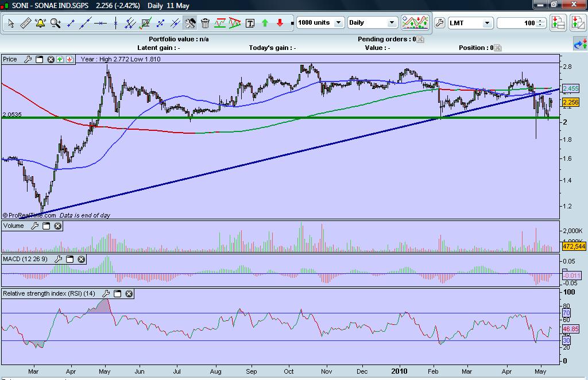Select the parallel line copy tool
The image size is (588, 380).
(175, 23)
